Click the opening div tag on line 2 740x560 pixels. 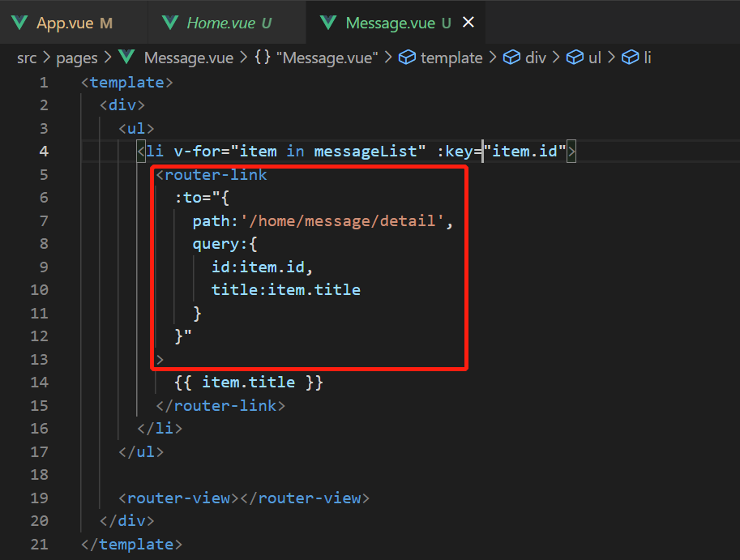122,105
